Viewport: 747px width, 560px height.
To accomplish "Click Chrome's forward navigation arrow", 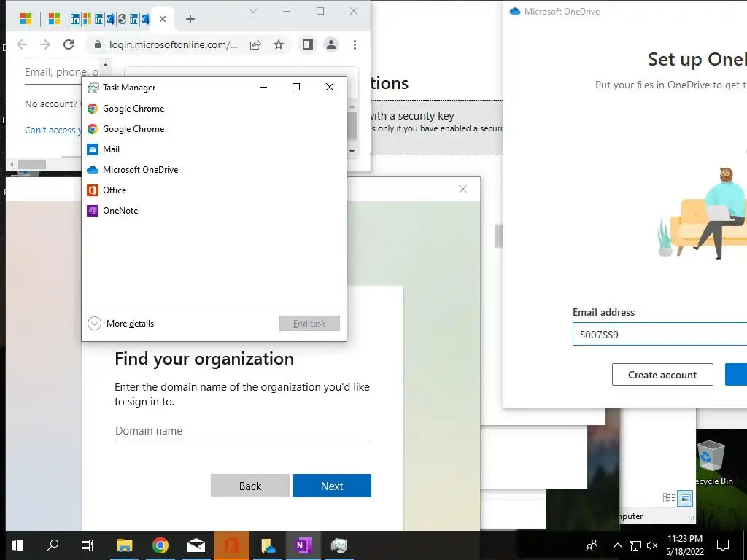I will (x=45, y=44).
